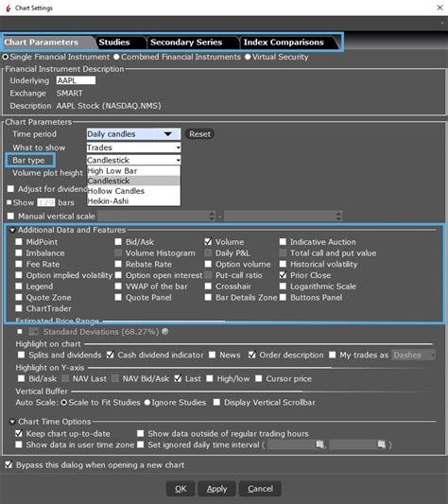
Task: Select Ignore Studies radio button
Action: 147,403
